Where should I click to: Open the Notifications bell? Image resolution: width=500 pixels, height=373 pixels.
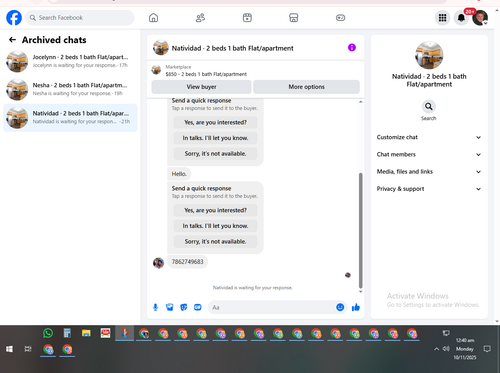(461, 18)
